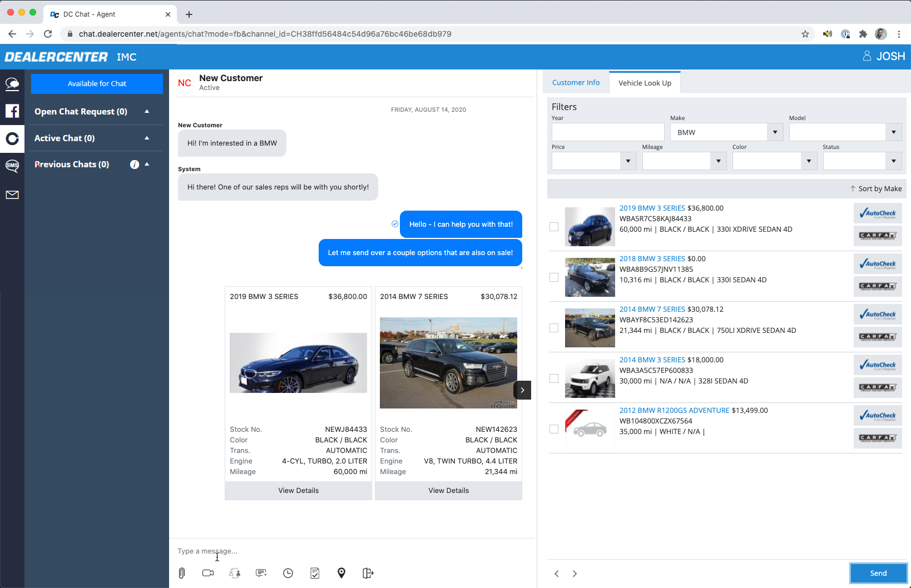Viewport: 911px width, 588px height.
Task: Click the browser address bar URL
Action: pos(265,34)
